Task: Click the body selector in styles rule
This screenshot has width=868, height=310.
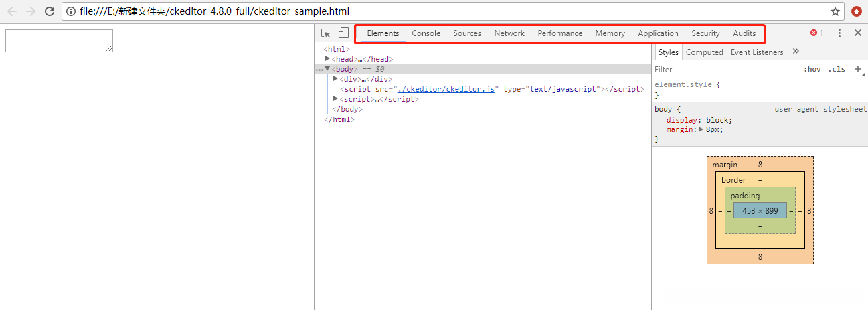Action: (664, 109)
